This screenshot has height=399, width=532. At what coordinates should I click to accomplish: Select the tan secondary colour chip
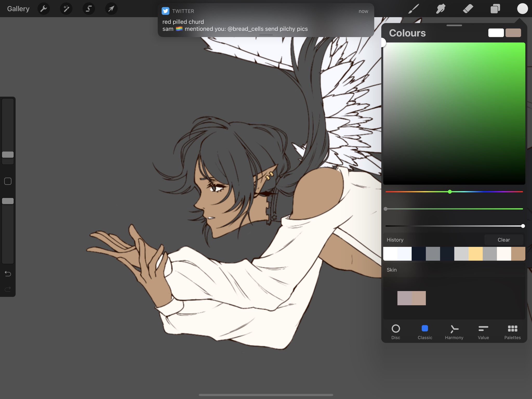click(513, 33)
